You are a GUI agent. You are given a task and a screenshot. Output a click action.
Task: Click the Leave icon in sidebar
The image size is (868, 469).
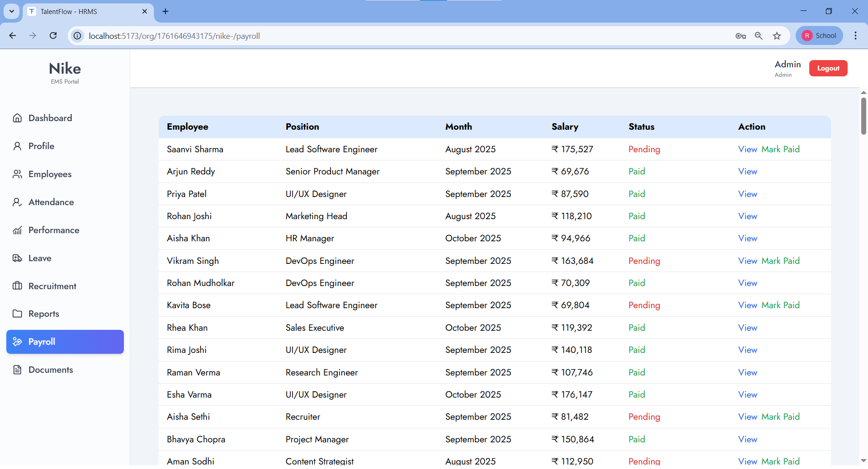tap(17, 258)
